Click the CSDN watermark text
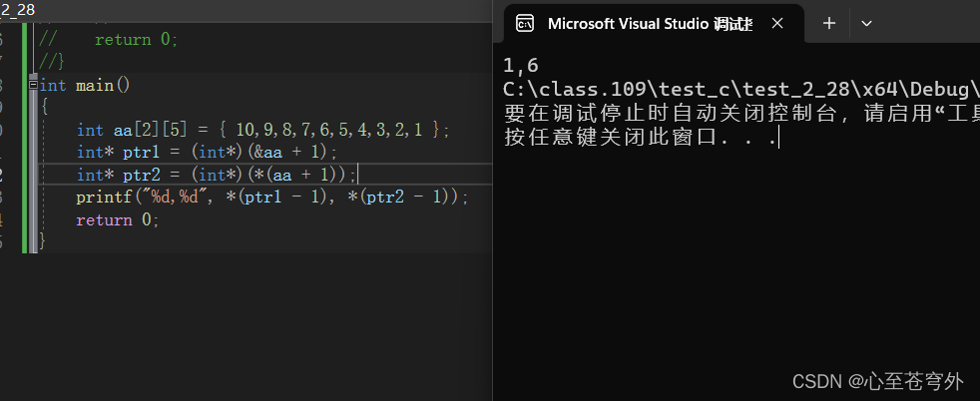980x401 pixels. [877, 381]
